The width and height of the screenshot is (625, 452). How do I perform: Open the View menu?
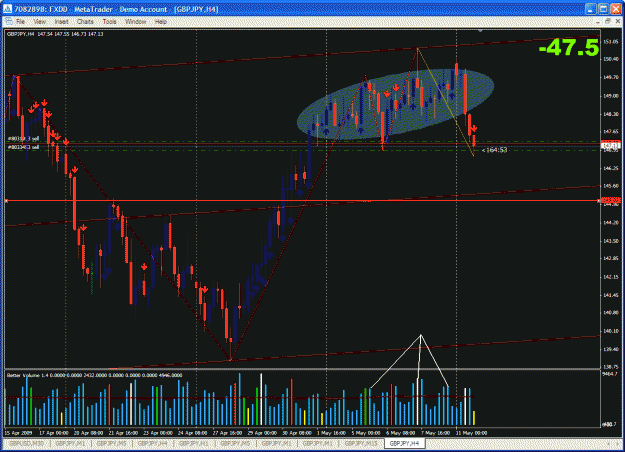tap(39, 22)
